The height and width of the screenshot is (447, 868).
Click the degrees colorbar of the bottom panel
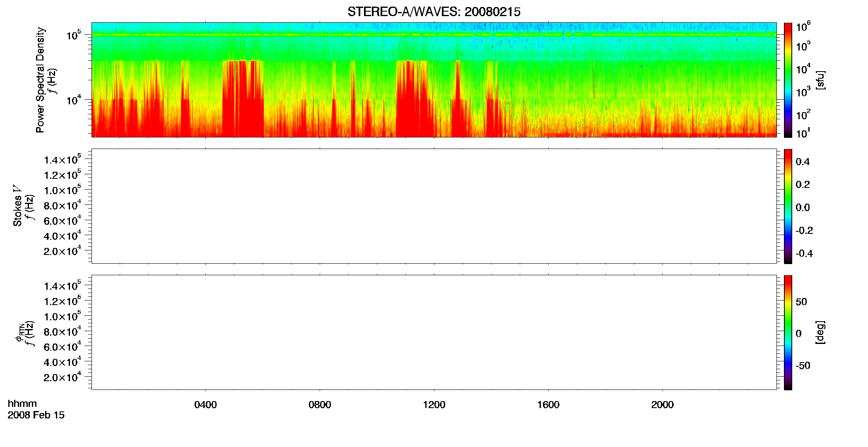click(788, 332)
